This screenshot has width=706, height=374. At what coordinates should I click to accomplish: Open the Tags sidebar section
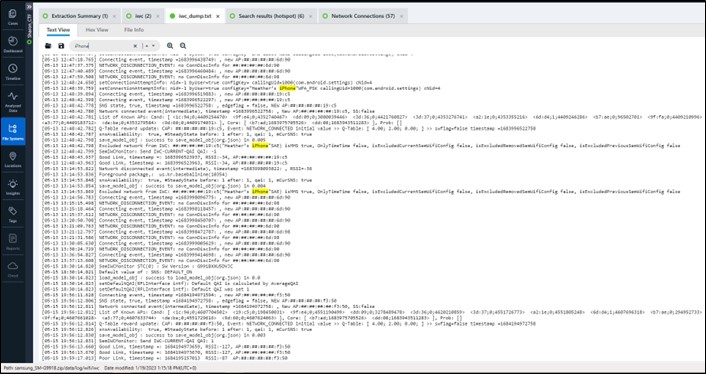[x=13, y=214]
